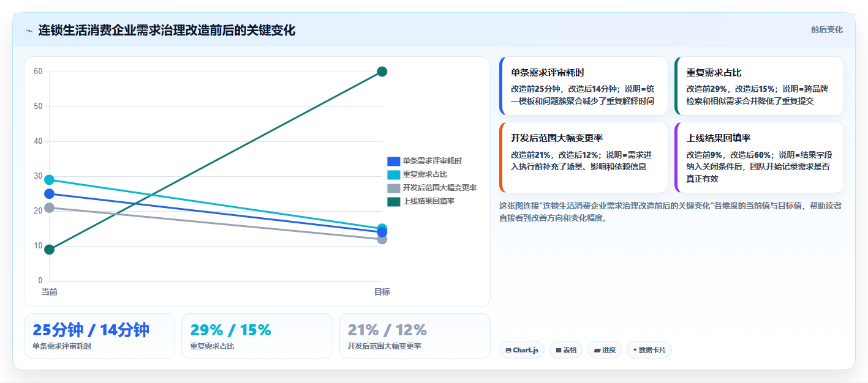Click the icon in 表格 tag
The image size is (868, 383).
click(x=558, y=351)
